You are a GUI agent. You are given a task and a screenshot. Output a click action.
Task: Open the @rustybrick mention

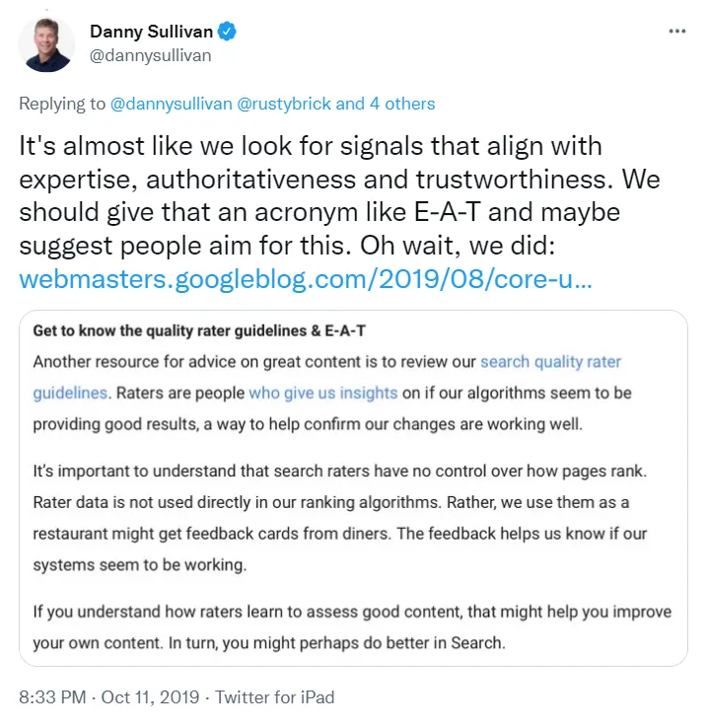click(x=284, y=103)
